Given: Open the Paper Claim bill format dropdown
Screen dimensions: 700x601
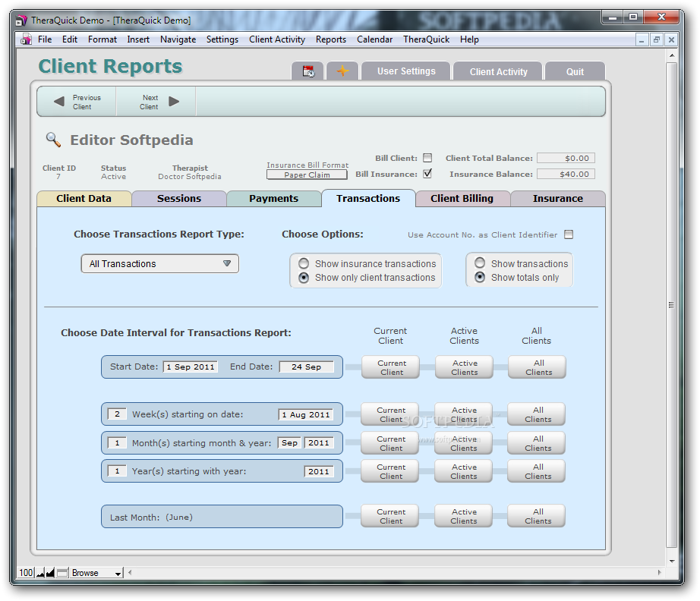Looking at the screenshot, I should click(307, 175).
